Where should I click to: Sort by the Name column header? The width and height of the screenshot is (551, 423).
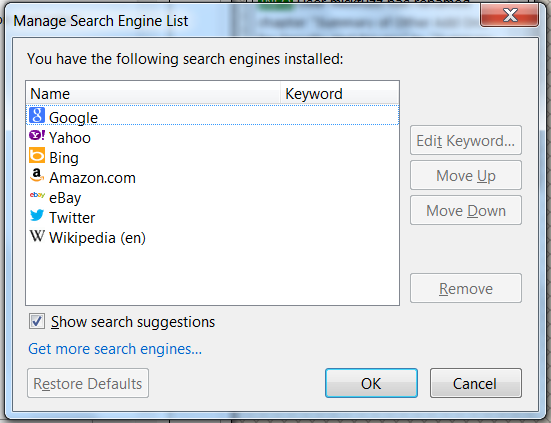point(153,93)
